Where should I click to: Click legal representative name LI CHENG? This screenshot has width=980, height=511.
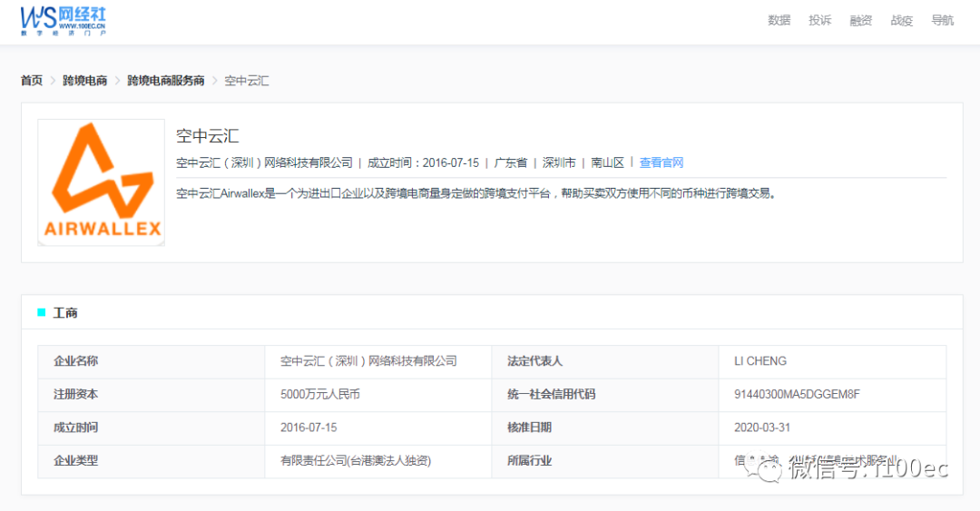pyautogui.click(x=759, y=361)
